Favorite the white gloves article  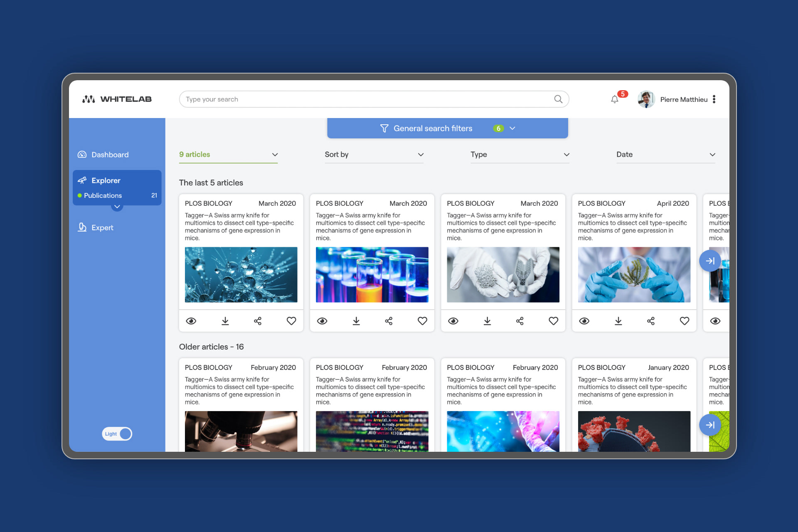554,321
